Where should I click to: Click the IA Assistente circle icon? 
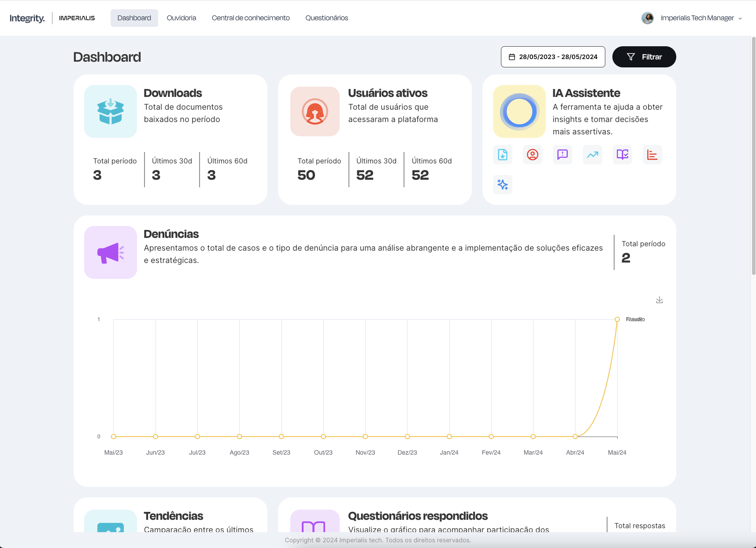(519, 111)
